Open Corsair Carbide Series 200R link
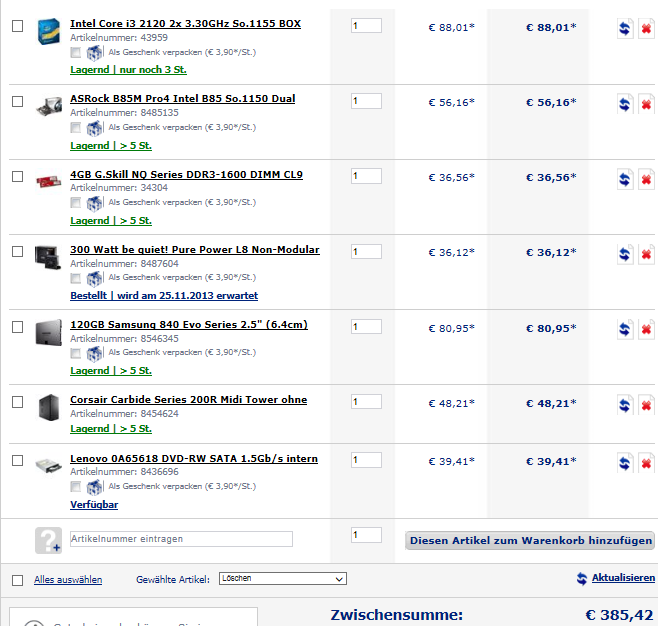 tap(188, 400)
